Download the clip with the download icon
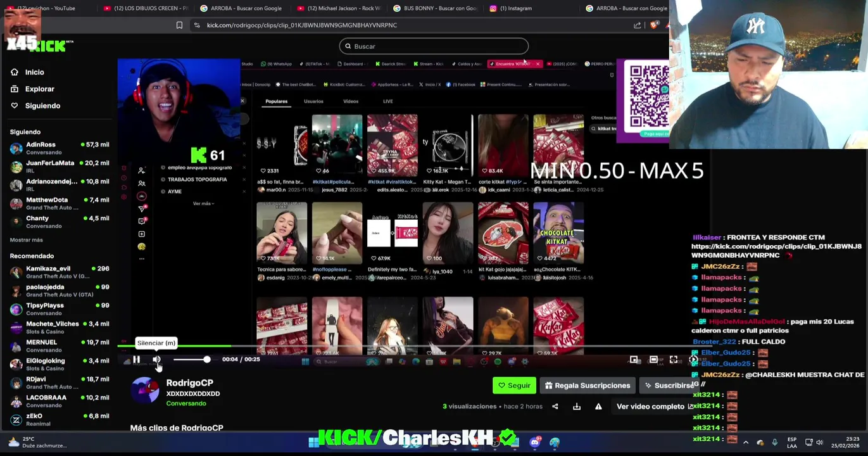 577,407
